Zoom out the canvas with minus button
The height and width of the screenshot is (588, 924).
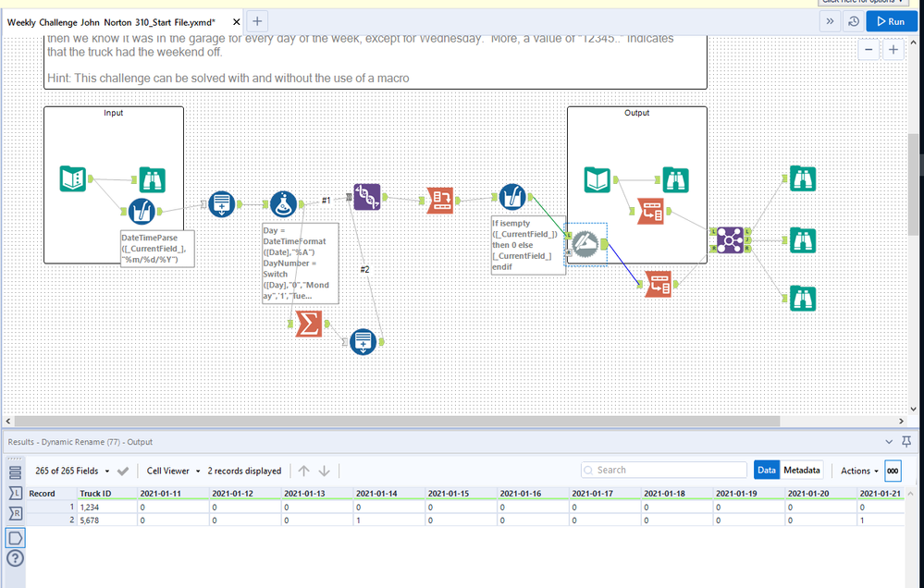click(869, 50)
